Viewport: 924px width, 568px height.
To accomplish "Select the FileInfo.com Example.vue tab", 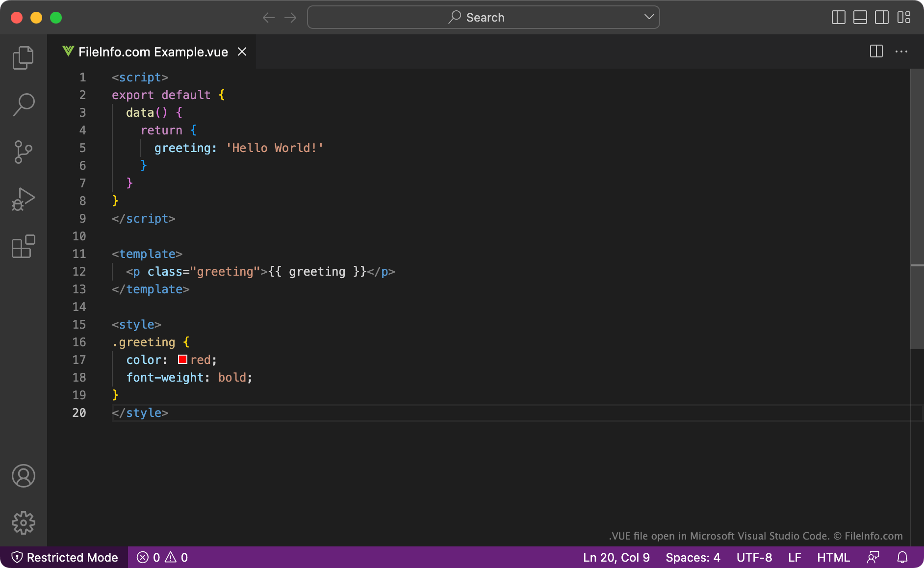I will coord(152,52).
